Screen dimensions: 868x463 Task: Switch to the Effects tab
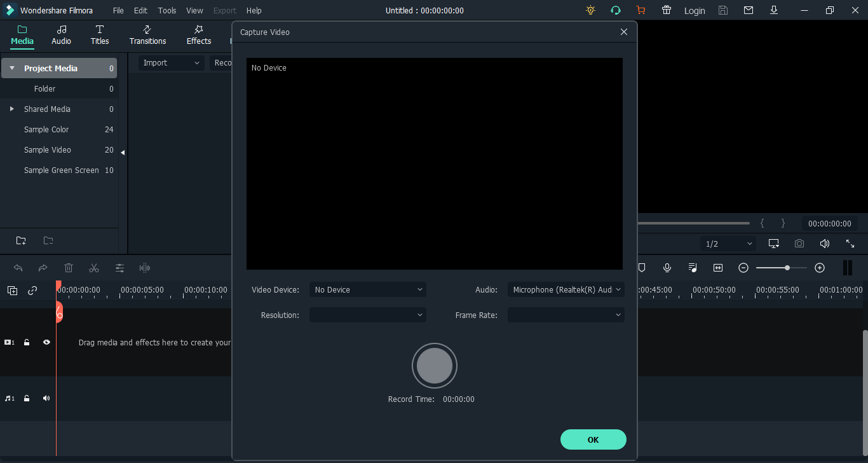199,35
